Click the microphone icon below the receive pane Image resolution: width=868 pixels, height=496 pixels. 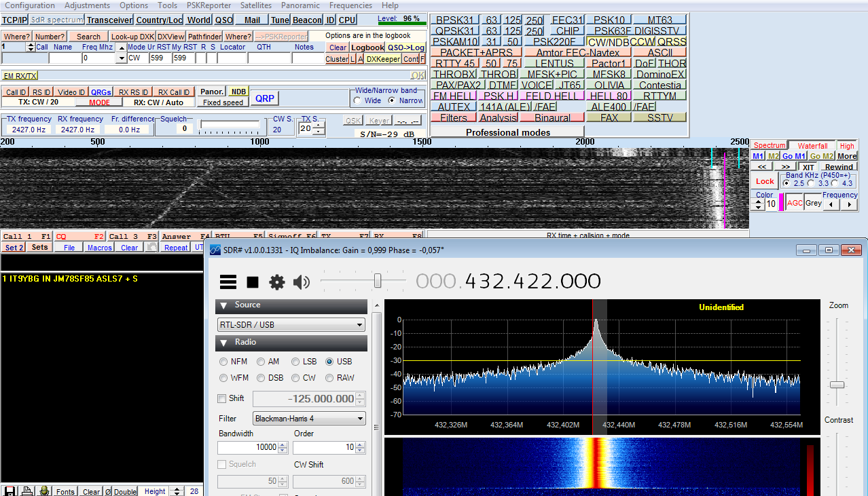pyautogui.click(x=44, y=491)
